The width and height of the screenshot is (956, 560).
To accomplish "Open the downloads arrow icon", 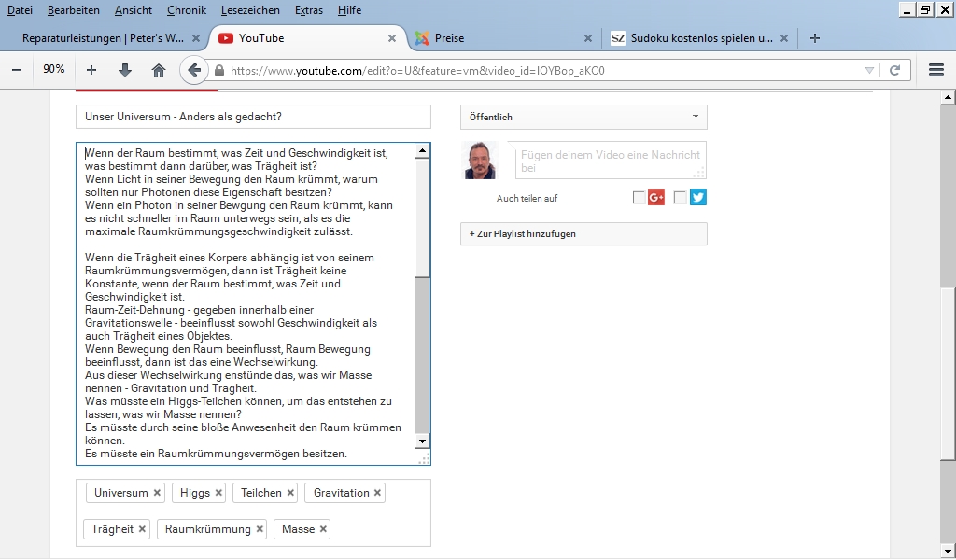I will pos(125,70).
